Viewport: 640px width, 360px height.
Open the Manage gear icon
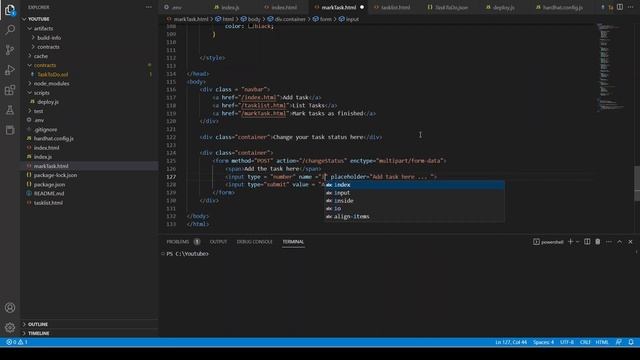[10, 327]
